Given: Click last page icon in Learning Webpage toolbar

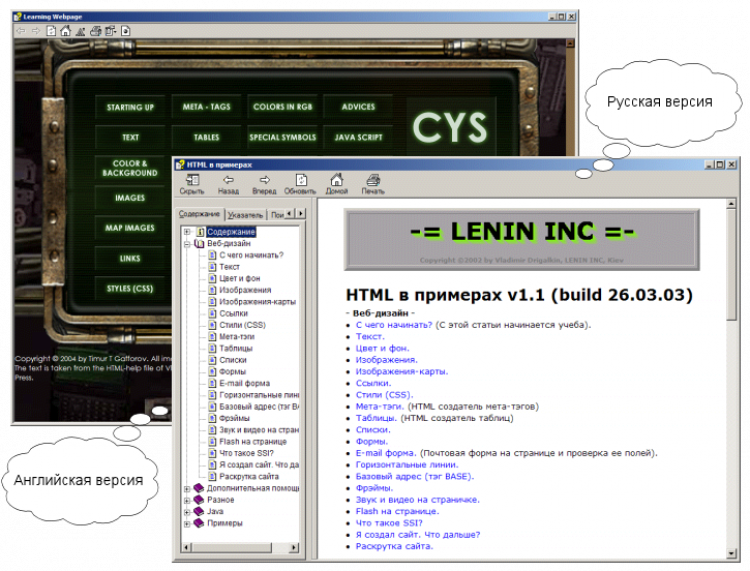Looking at the screenshot, I should 125,31.
